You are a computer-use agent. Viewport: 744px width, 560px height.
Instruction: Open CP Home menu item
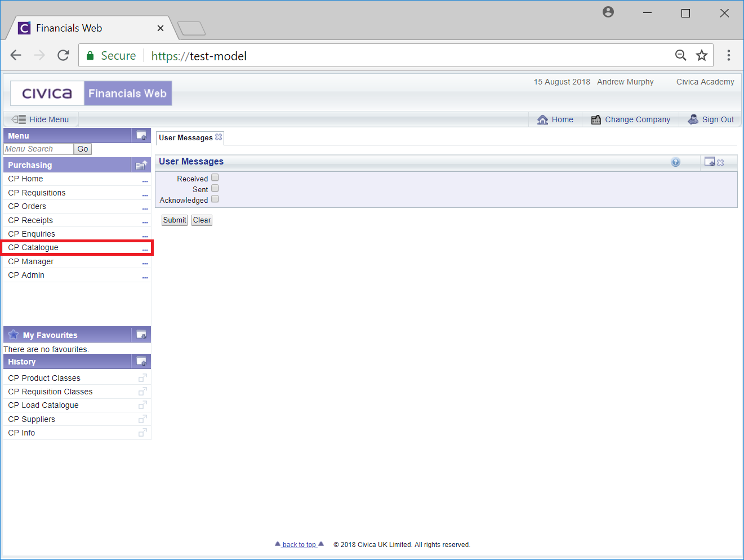(25, 179)
